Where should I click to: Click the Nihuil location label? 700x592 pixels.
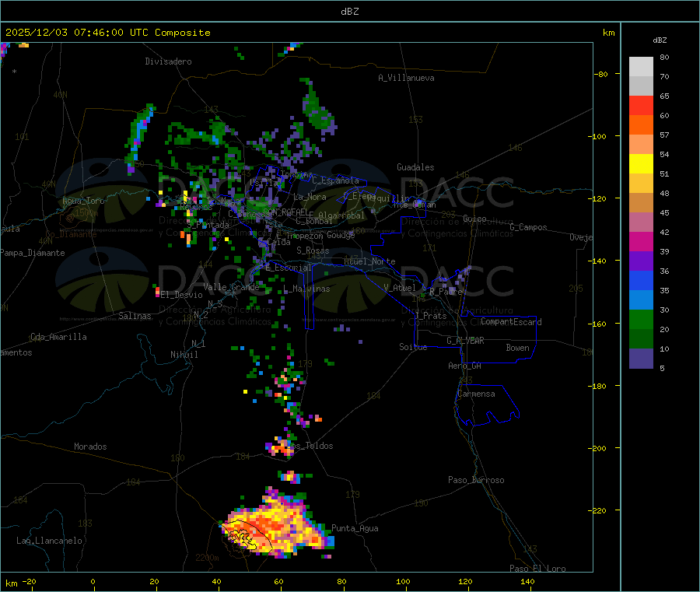pos(184,355)
